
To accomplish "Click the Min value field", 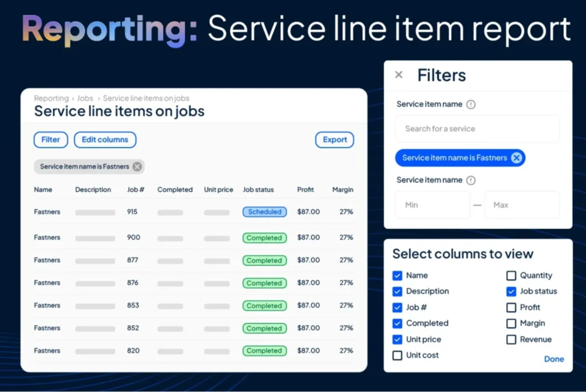I will pos(432,205).
